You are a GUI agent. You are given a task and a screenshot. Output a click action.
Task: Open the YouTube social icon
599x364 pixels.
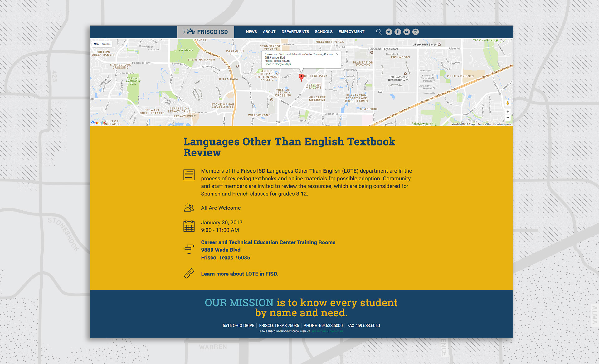pyautogui.click(x=407, y=32)
